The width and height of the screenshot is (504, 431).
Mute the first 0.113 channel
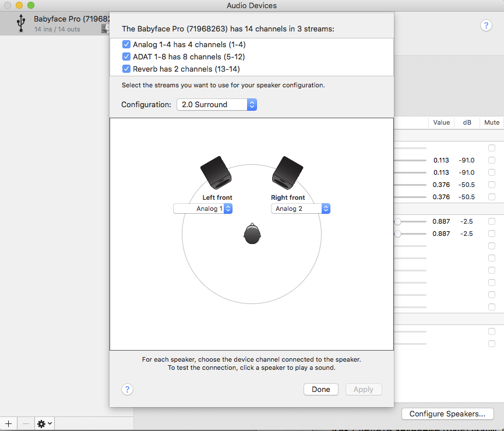[491, 160]
